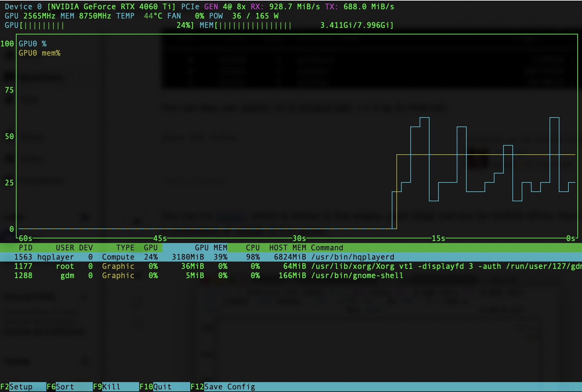The image size is (582, 392).
Task: Click the TX: 688.0 MiB/s value
Action: 360,7
